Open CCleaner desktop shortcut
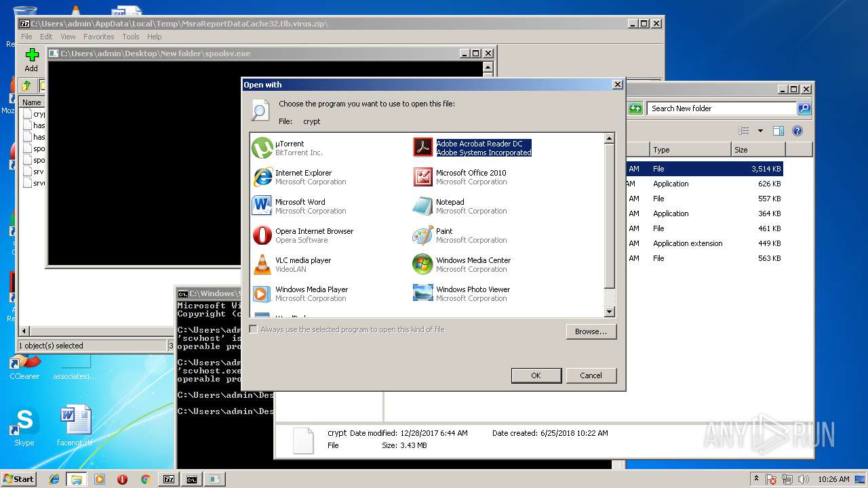 [x=24, y=367]
